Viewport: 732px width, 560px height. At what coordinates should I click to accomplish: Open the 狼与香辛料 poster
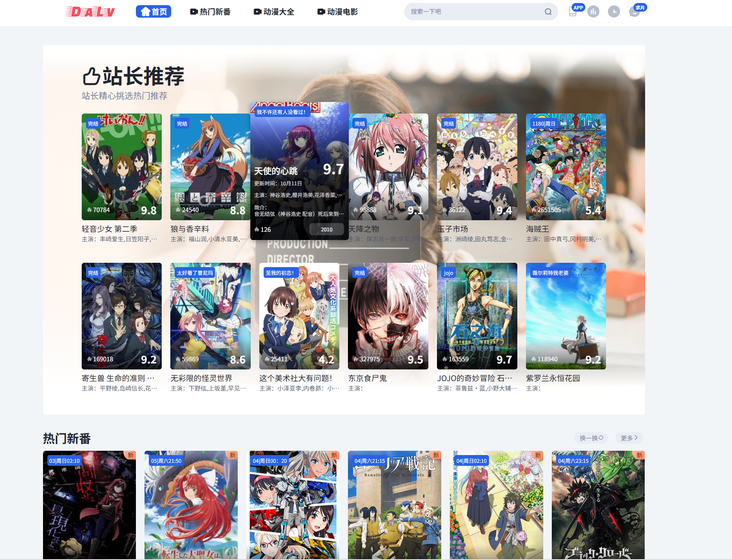coord(210,167)
